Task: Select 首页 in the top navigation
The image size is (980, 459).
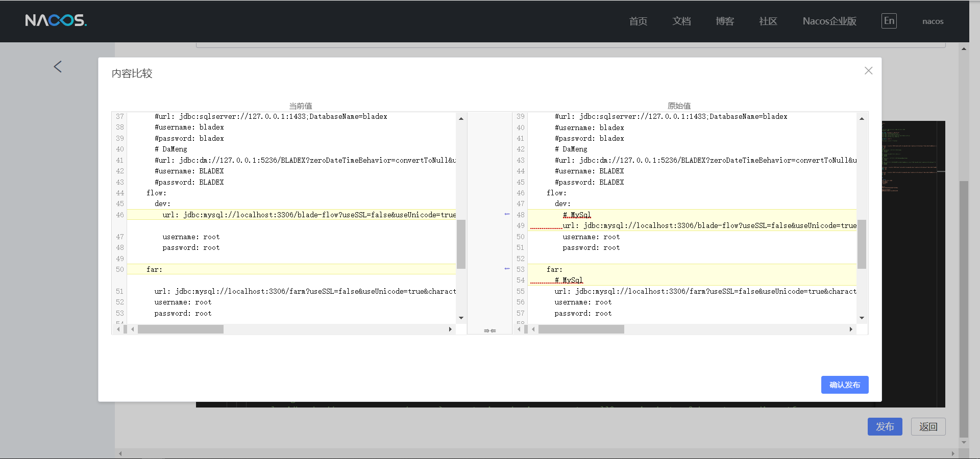Action: [638, 21]
